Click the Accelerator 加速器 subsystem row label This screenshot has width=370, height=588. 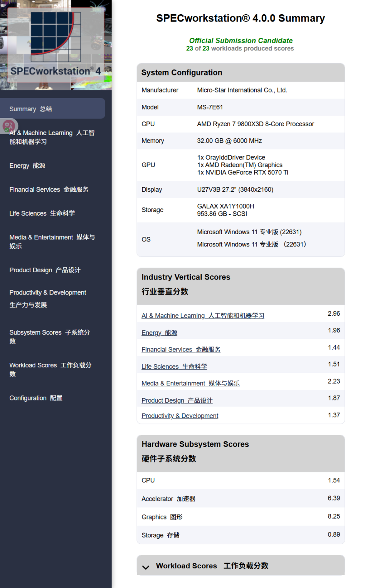(x=168, y=499)
